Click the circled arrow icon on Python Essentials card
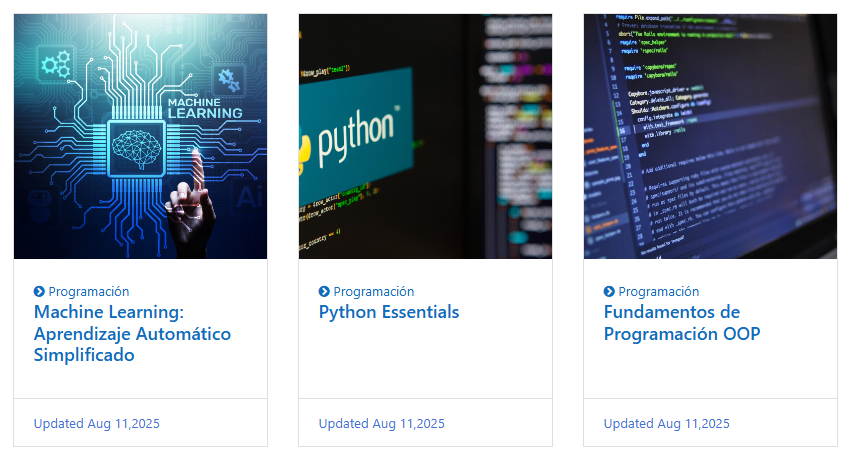851x459 pixels. coord(324,292)
